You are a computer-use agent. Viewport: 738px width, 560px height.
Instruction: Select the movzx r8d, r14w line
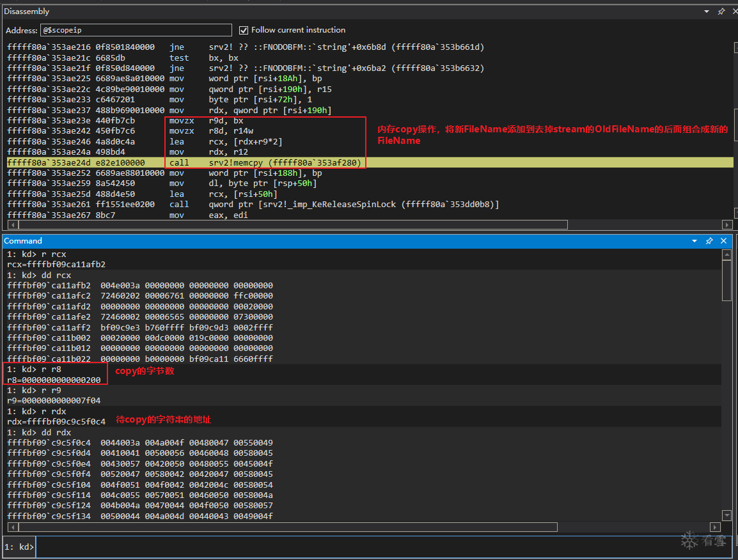[x=130, y=131]
